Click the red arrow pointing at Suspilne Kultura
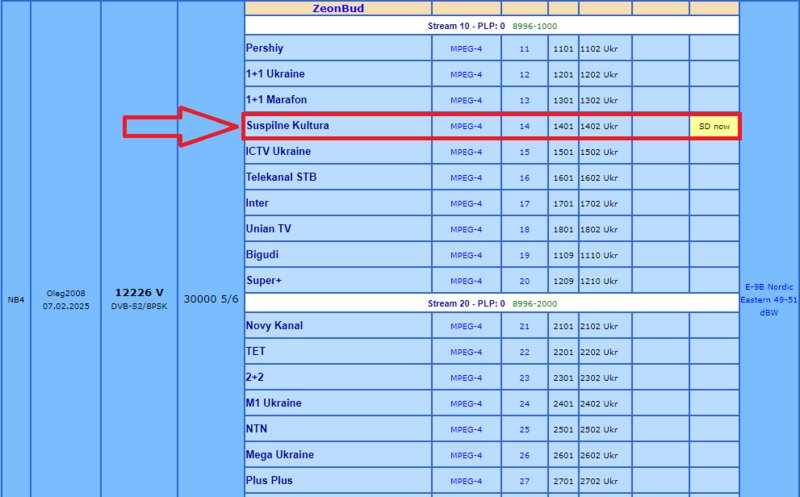Viewport: 800px width, 497px height. click(x=180, y=126)
